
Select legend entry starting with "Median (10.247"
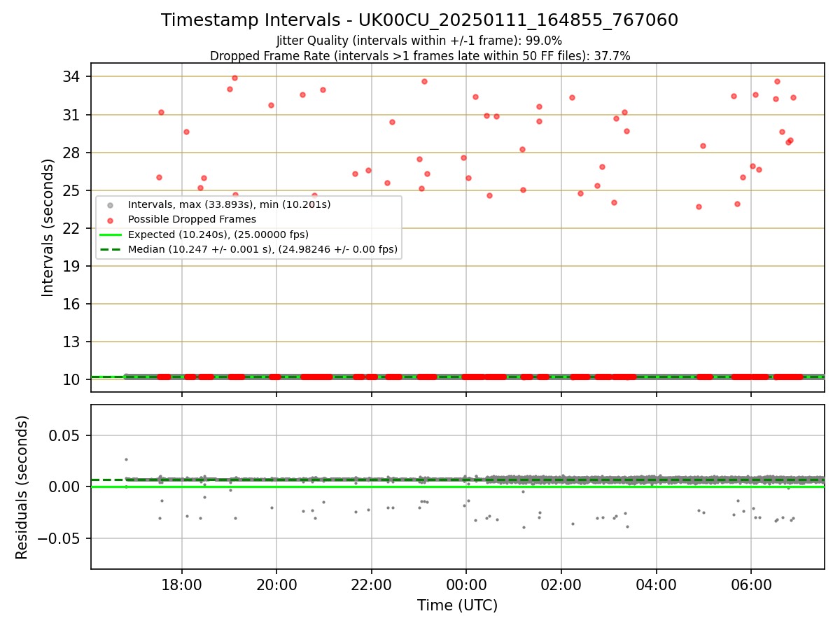pos(262,249)
